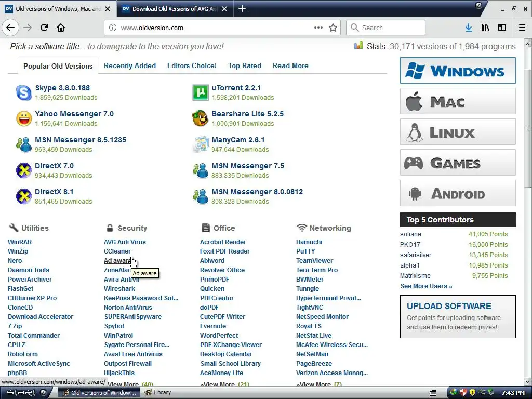
Task: Toggle the sidebar view icon
Action: click(x=502, y=28)
